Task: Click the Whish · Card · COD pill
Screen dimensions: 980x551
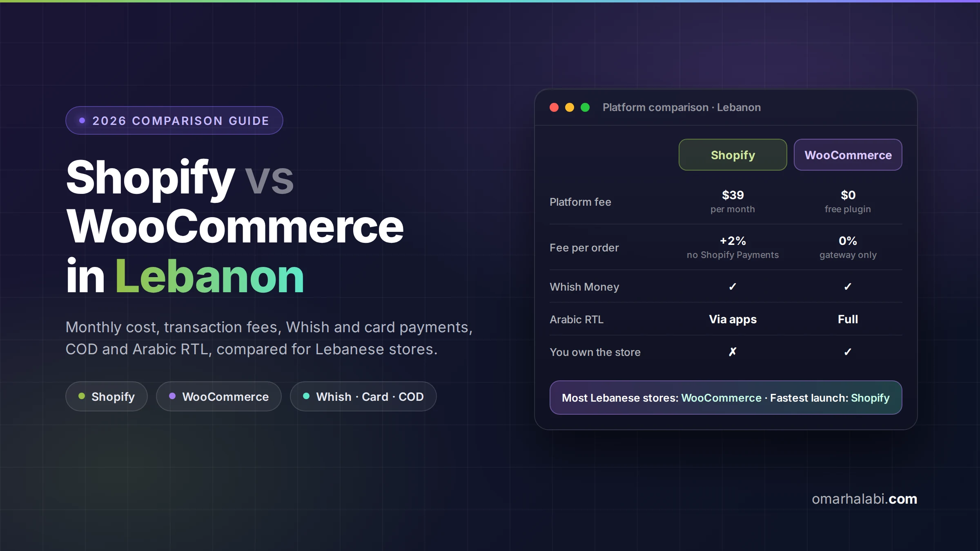Action: [x=363, y=396]
